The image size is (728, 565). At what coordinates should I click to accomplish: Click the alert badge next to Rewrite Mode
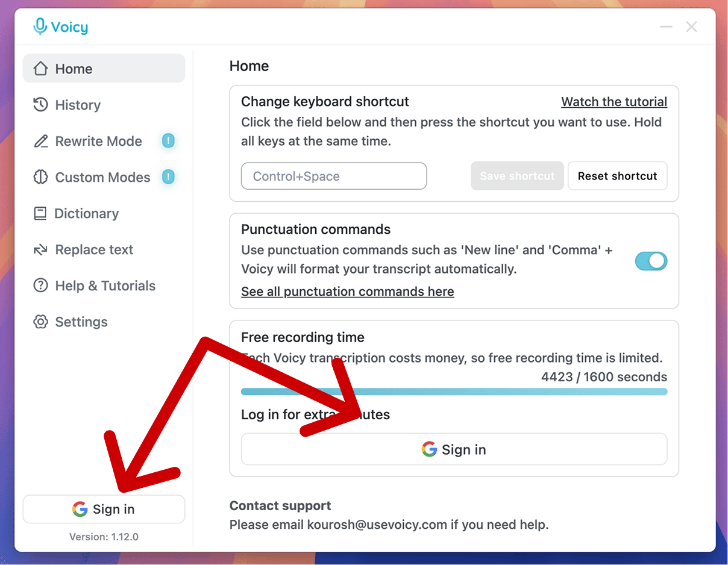tap(169, 141)
